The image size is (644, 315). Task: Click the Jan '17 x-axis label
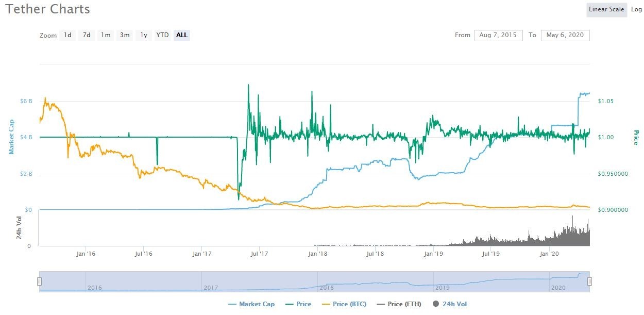(x=202, y=253)
